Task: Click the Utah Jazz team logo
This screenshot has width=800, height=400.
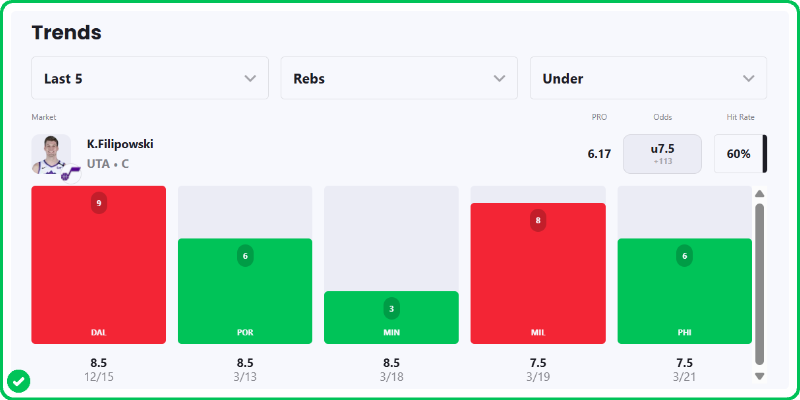Action: (x=67, y=176)
